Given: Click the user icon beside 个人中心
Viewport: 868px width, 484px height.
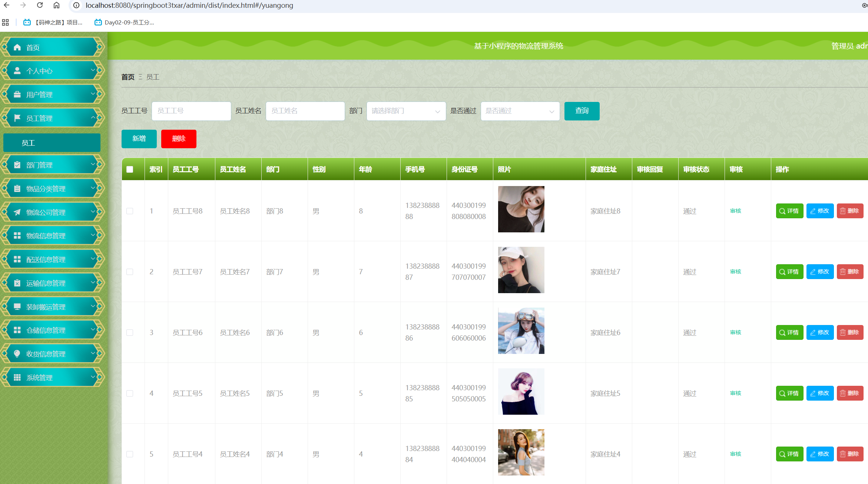Looking at the screenshot, I should pyautogui.click(x=17, y=71).
